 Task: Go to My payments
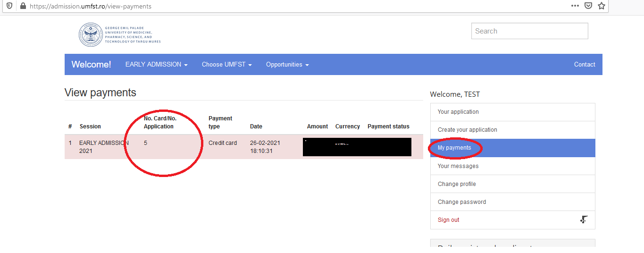tap(454, 148)
